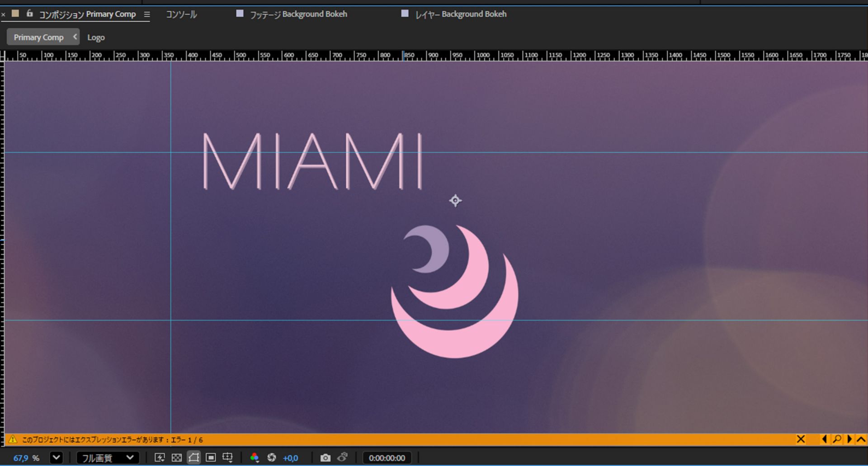Open the magnification ratio dropdown arrow
868x466 pixels.
coord(57,458)
